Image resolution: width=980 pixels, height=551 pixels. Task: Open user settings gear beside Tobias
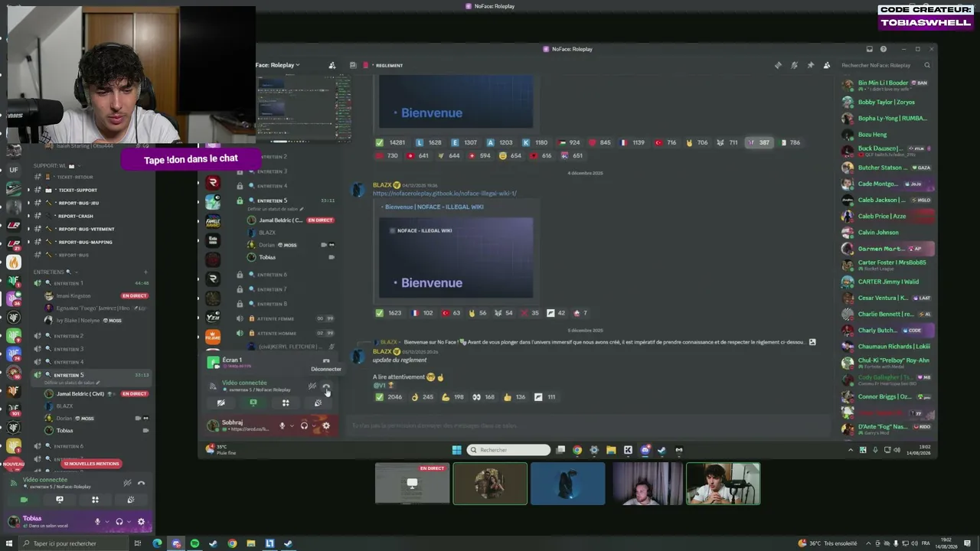[x=141, y=522]
